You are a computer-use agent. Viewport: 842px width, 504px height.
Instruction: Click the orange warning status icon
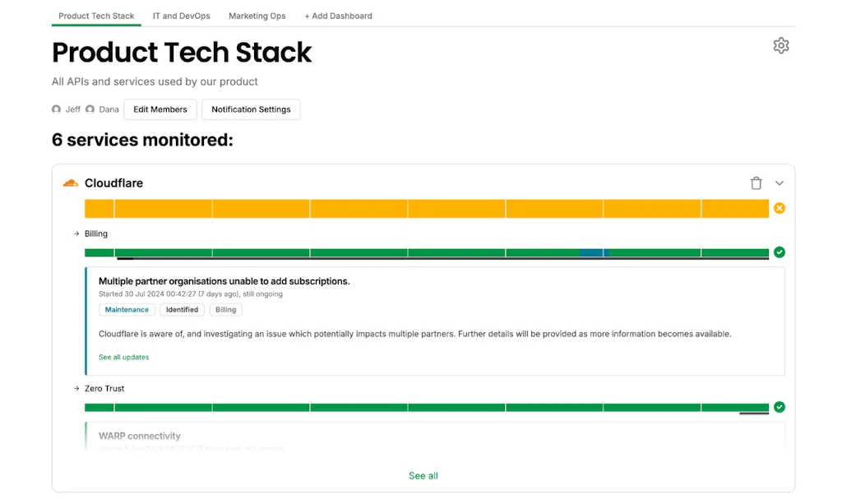point(780,208)
